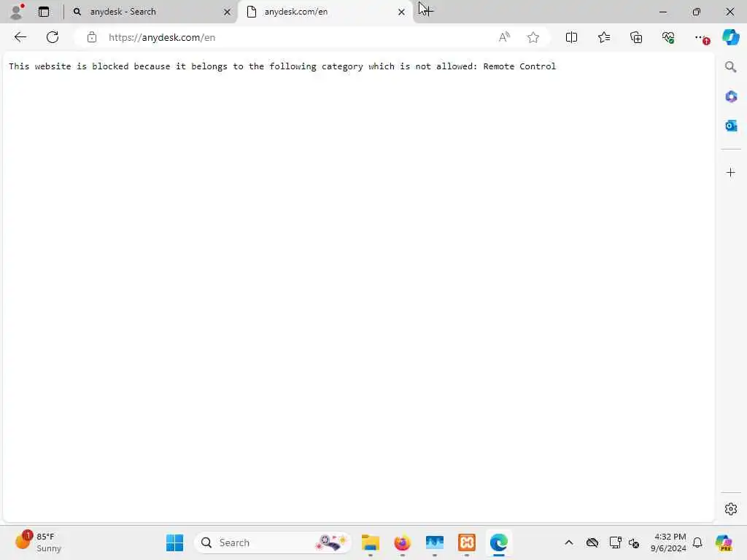747x560 pixels.
Task: Open the Favorites list
Action: point(603,37)
